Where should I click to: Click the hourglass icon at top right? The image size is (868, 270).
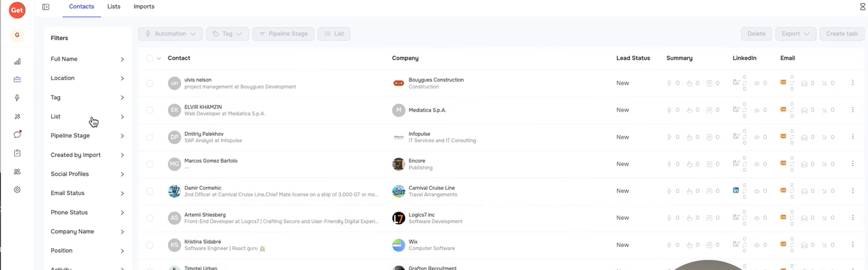pyautogui.click(x=862, y=6)
